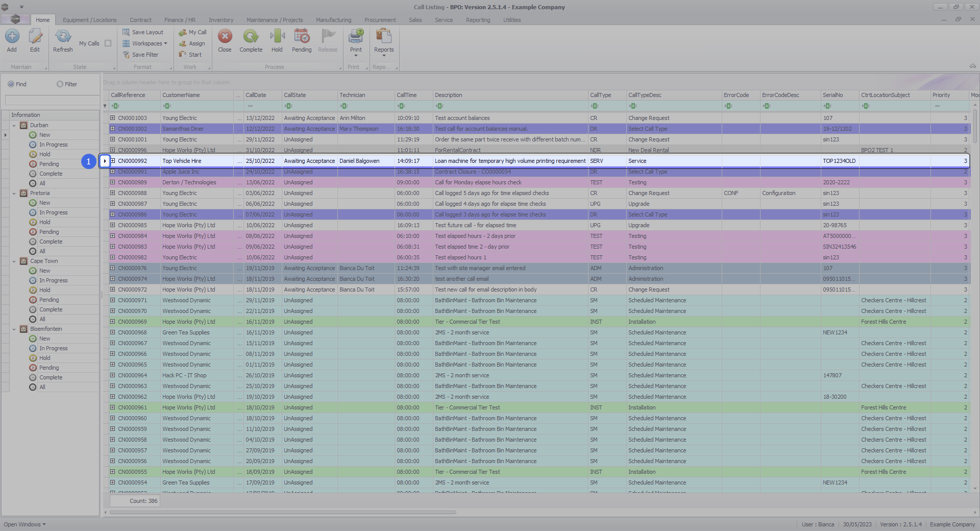Click the Pending calendar icon
The width and height of the screenshot is (980, 531).
tap(302, 36)
